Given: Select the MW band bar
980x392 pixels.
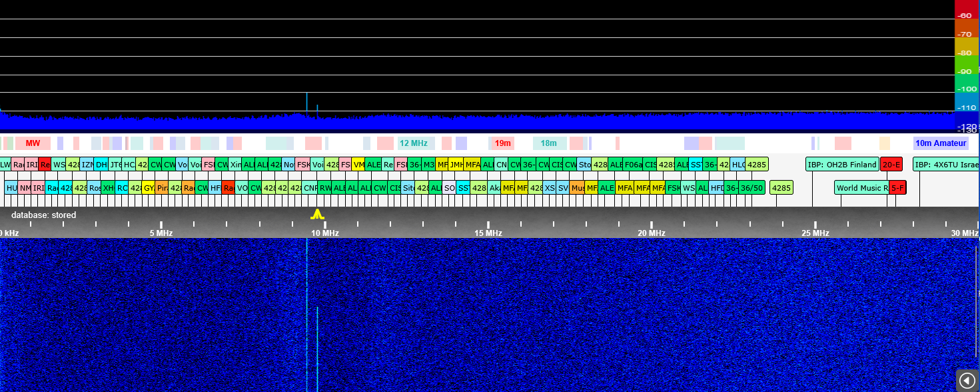Looking at the screenshot, I should pos(33,143).
